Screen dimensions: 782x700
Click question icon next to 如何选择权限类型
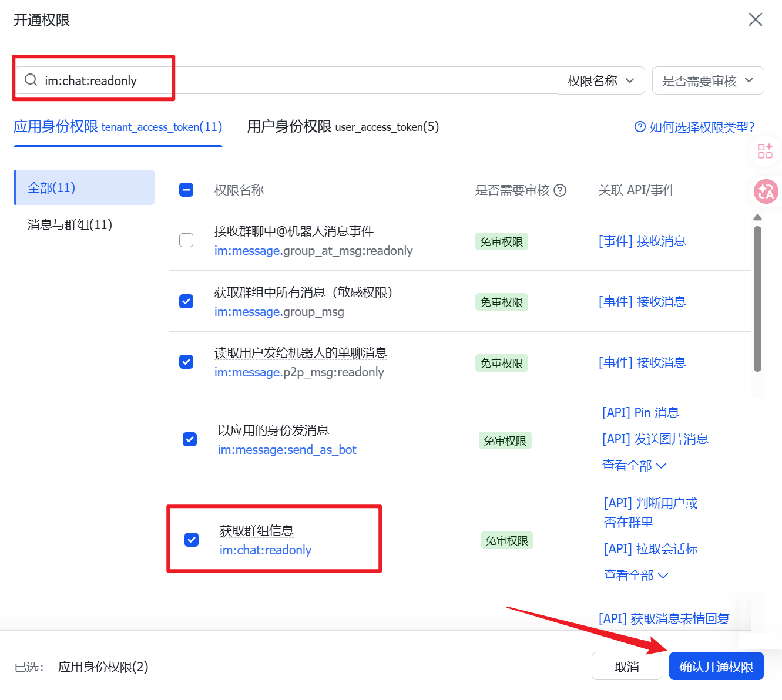tap(640, 127)
